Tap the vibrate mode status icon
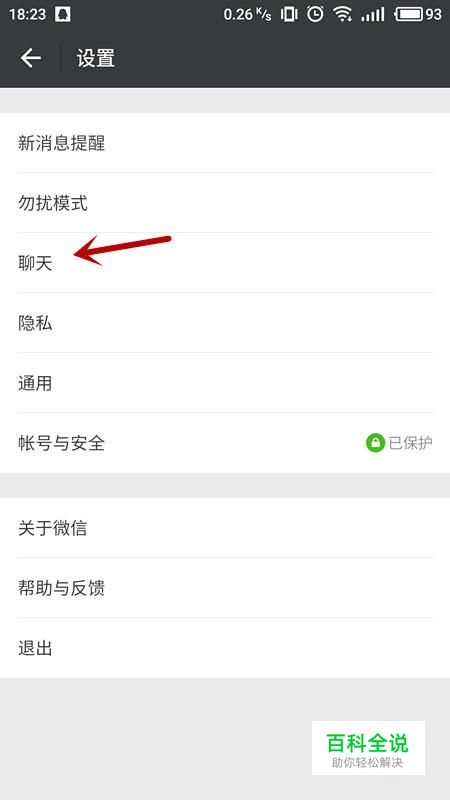This screenshot has height=800, width=450. point(289,14)
